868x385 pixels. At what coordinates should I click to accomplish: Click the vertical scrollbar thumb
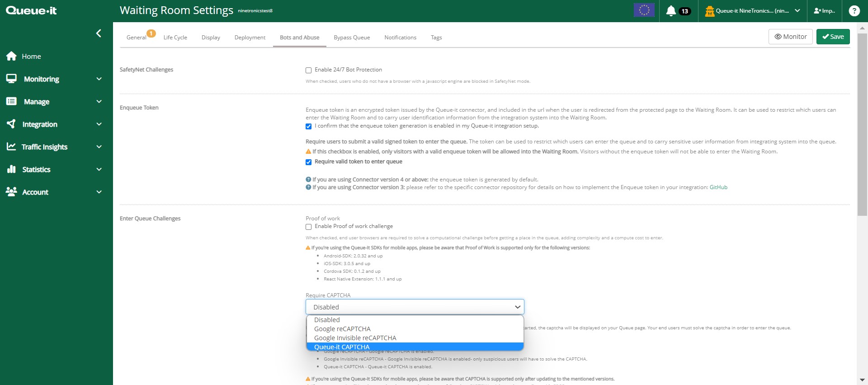862,124
